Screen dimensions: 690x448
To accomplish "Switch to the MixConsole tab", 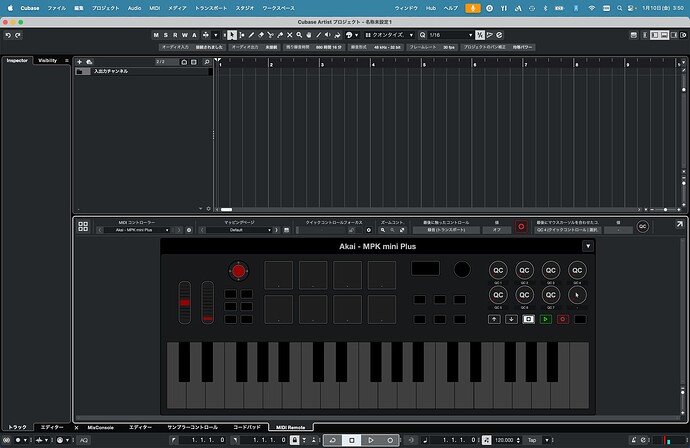I will (100, 427).
